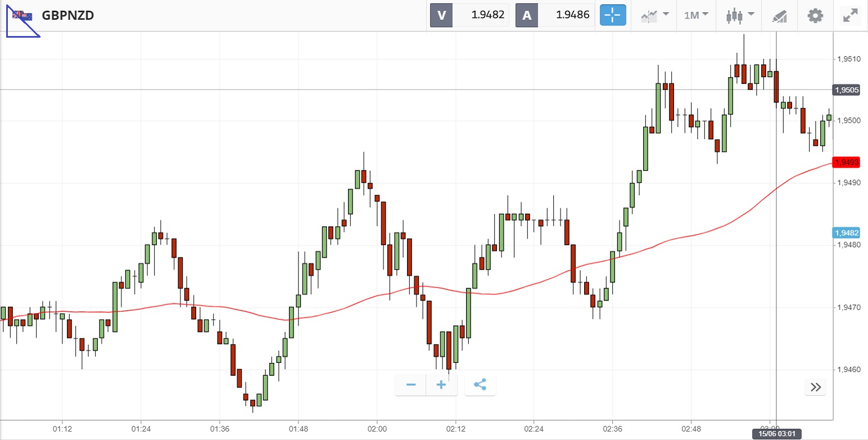Open the 1M timeframe dropdown

696,15
